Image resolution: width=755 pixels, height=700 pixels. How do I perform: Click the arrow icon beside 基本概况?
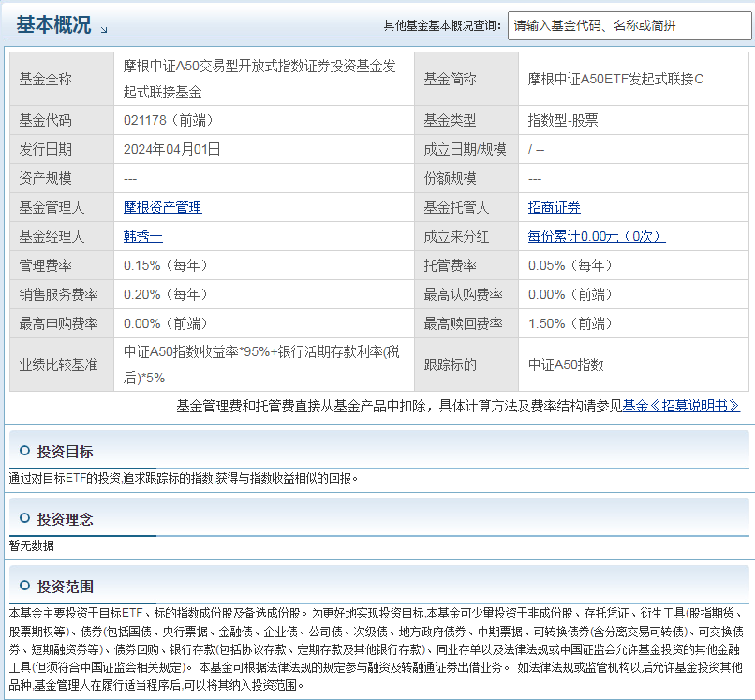pyautogui.click(x=104, y=30)
